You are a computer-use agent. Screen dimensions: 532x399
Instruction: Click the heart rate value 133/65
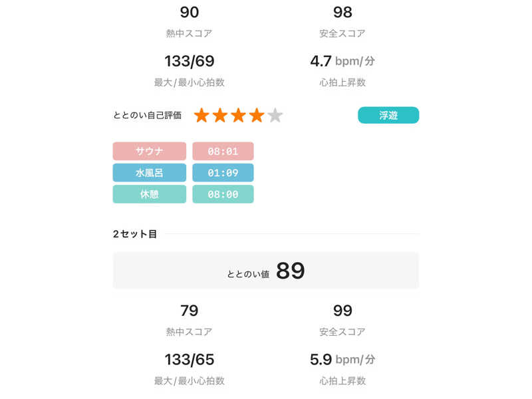(x=190, y=360)
